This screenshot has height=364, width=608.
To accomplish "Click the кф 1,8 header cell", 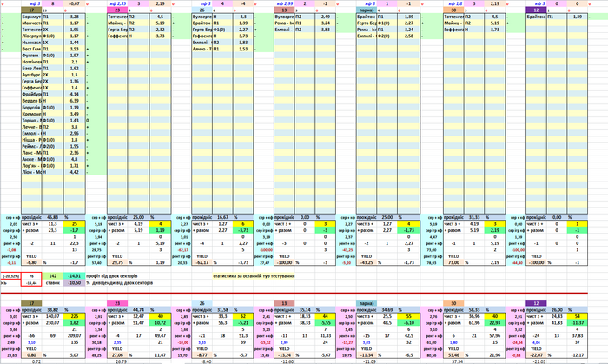I will tap(453, 3).
